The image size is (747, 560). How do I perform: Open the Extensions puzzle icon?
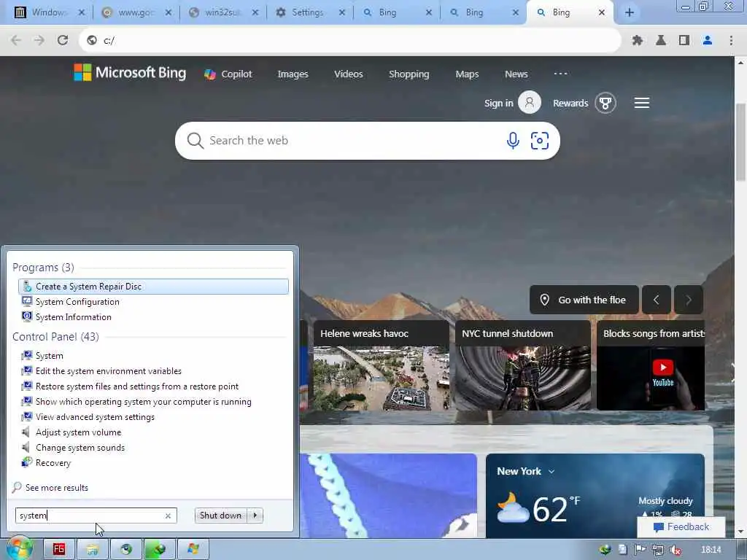tap(638, 41)
